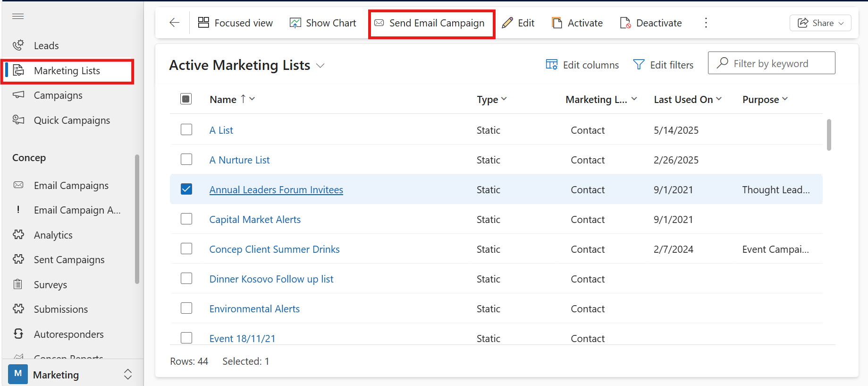Image resolution: width=868 pixels, height=386 pixels.
Task: Open the Purpose column dropdown
Action: tap(785, 99)
